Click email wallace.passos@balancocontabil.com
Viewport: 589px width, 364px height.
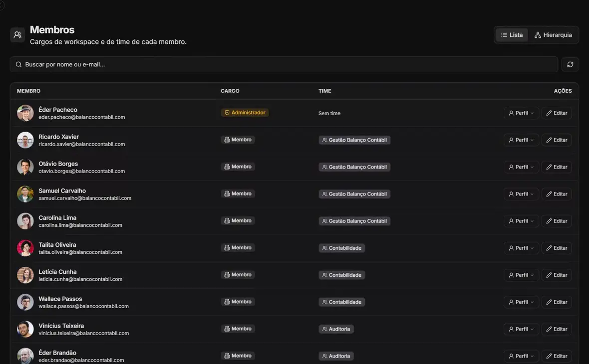click(x=83, y=306)
